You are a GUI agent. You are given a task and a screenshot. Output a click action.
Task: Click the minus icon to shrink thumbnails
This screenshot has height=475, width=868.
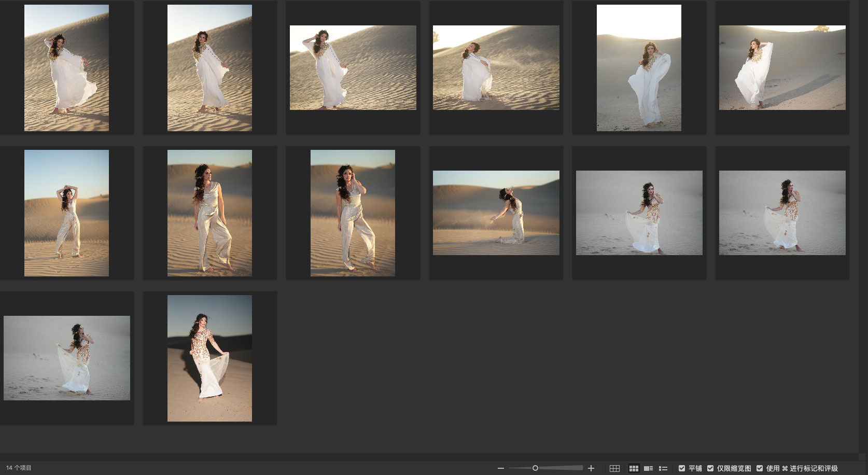click(500, 468)
